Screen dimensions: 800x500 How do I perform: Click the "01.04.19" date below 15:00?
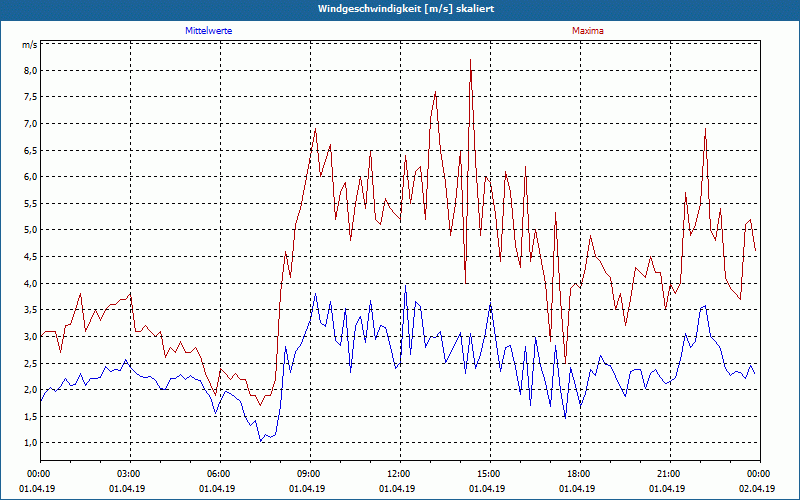(487, 489)
